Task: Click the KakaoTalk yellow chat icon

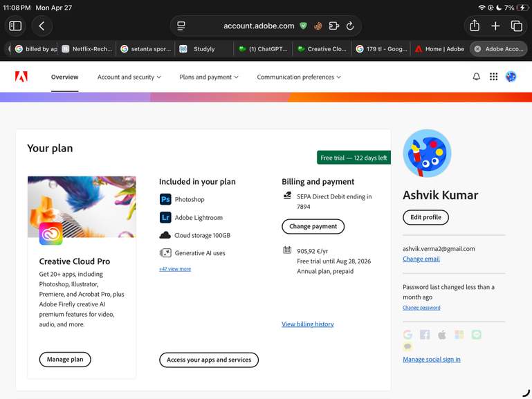Action: click(x=407, y=346)
